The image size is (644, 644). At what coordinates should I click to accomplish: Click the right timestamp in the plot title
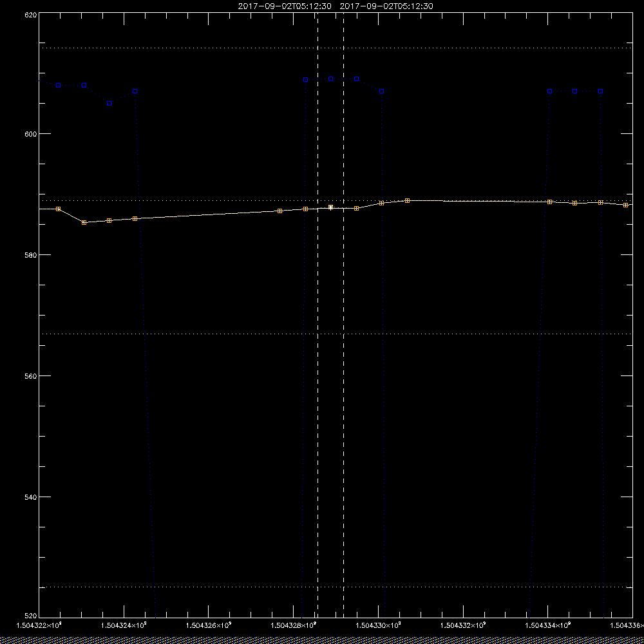coord(386,6)
